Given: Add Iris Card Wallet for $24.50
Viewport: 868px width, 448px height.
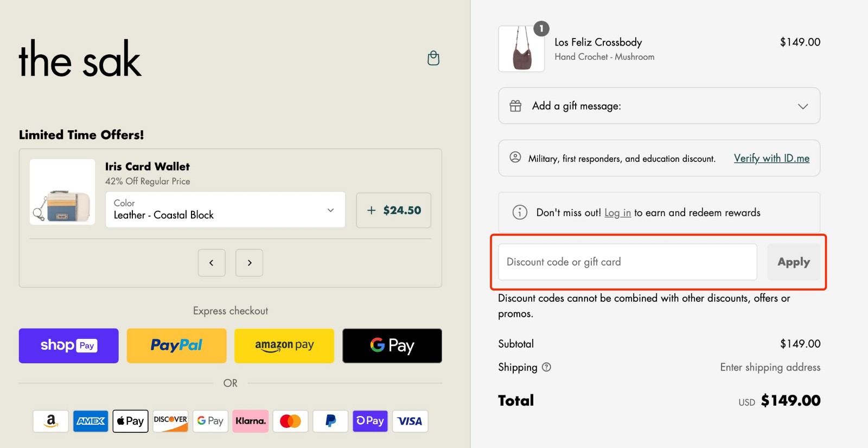Looking at the screenshot, I should pos(394,210).
